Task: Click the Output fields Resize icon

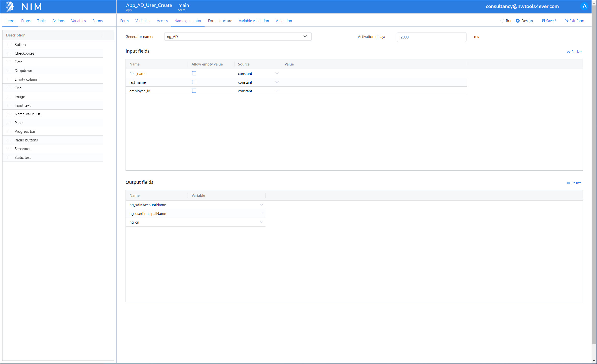Action: 568,183
